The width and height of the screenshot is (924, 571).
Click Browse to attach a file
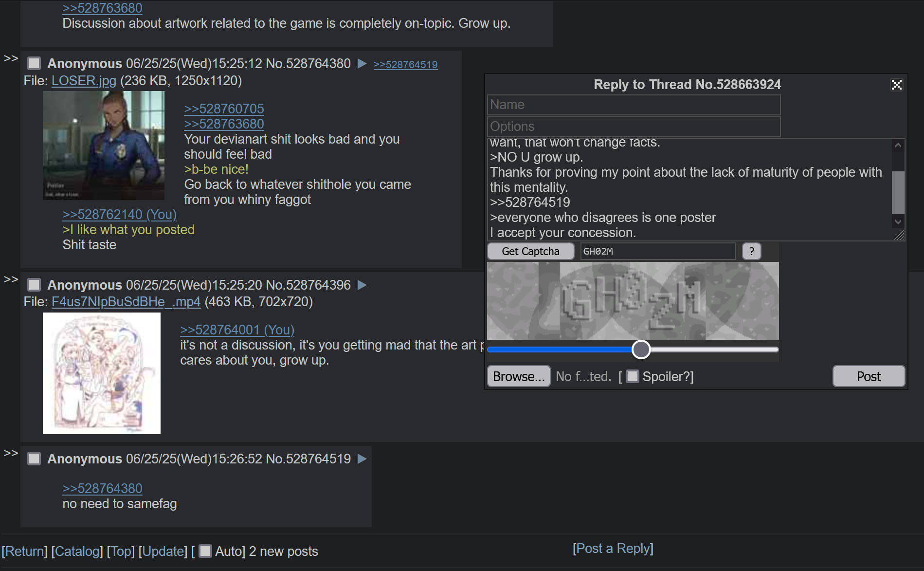point(519,376)
